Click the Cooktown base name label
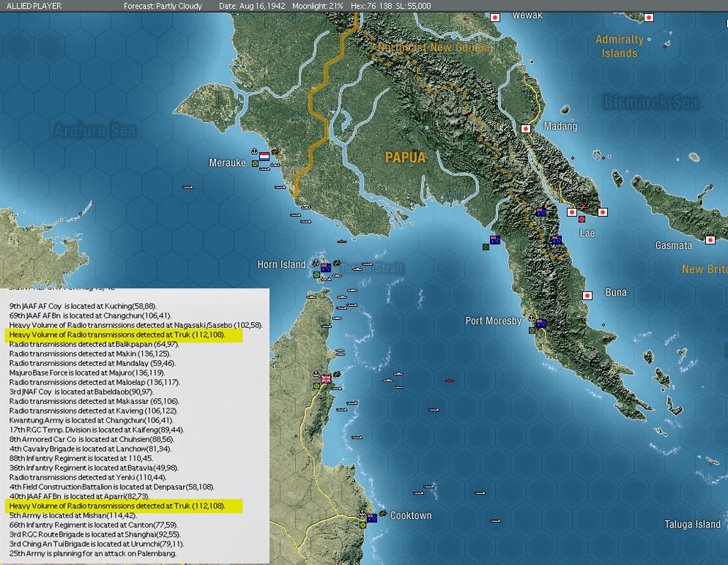The image size is (728, 565). pos(411,515)
